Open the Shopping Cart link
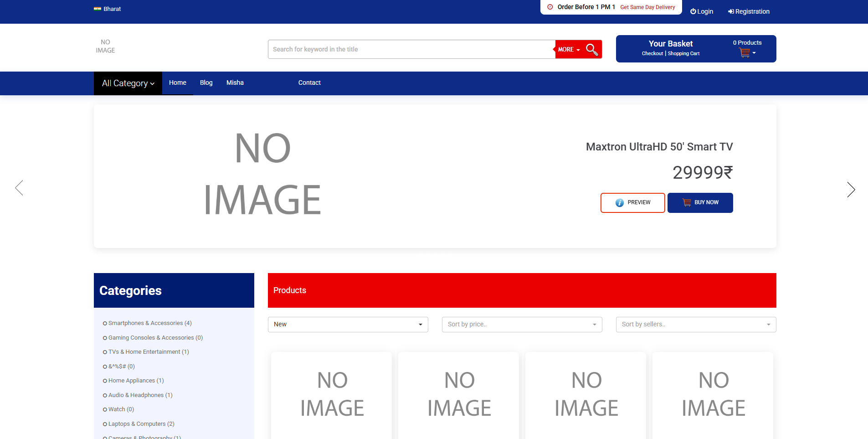Viewport: 868px width, 439px height. 683,53
